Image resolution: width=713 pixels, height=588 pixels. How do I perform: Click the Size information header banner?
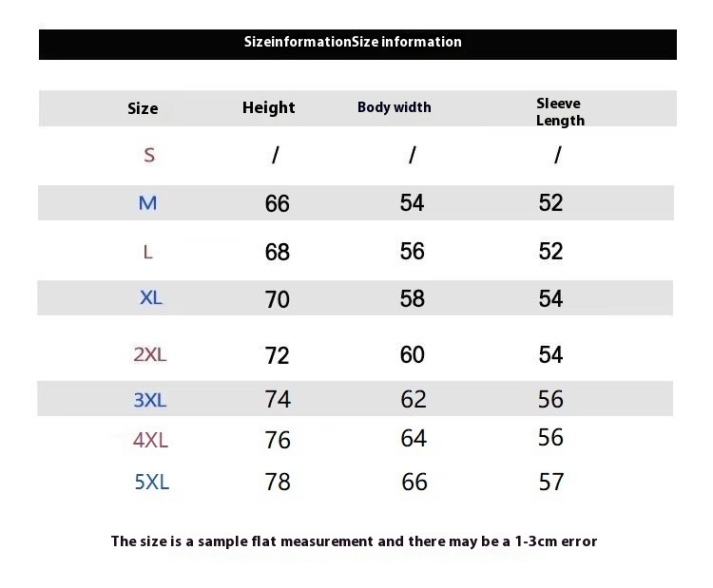pyautogui.click(x=357, y=44)
